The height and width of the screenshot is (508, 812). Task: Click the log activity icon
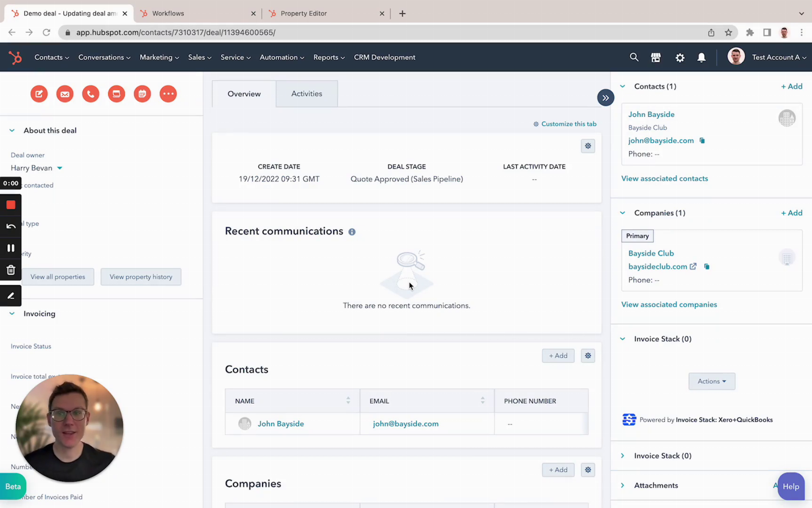[x=116, y=94]
